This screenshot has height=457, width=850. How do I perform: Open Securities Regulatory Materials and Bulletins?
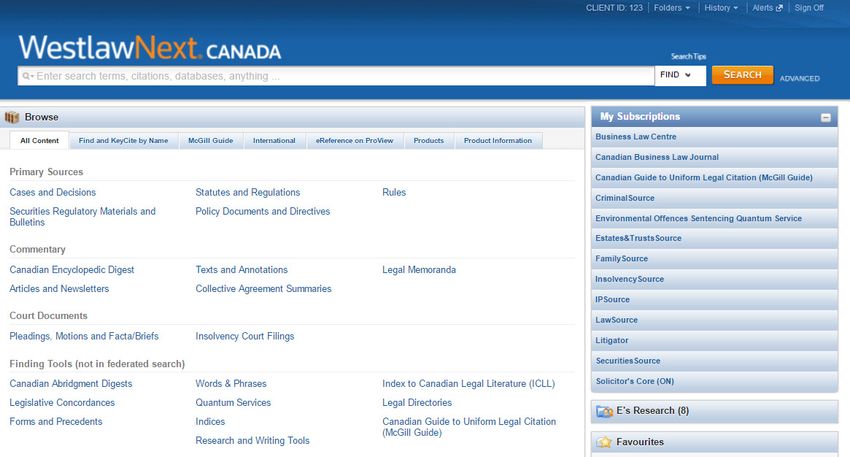click(82, 217)
